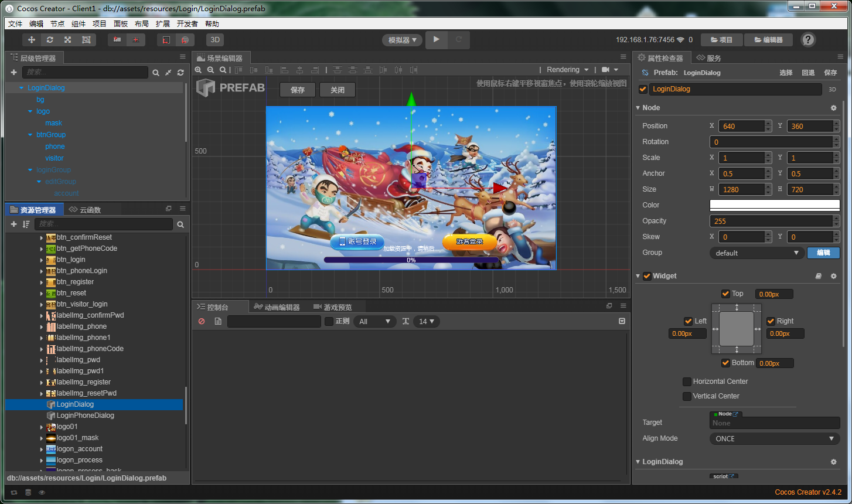Switch to the 动画编辑器 tab
Image resolution: width=852 pixels, height=504 pixels.
pyautogui.click(x=277, y=307)
